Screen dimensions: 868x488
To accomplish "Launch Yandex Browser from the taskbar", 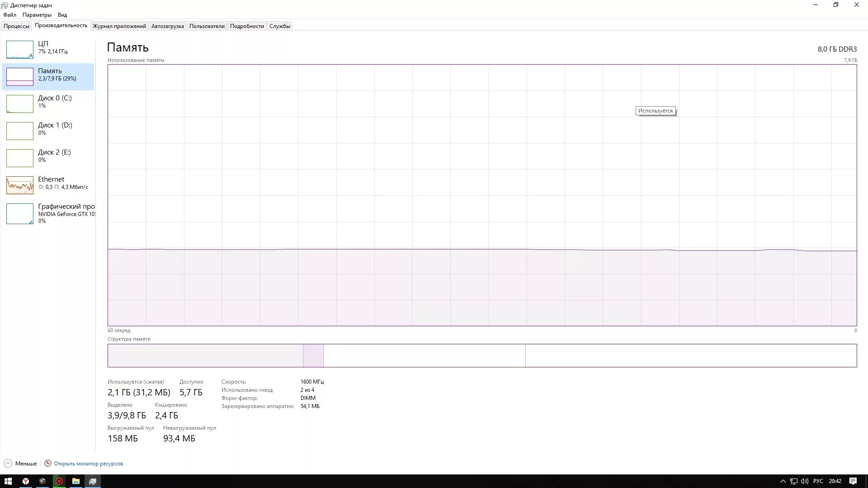I will point(26,481).
